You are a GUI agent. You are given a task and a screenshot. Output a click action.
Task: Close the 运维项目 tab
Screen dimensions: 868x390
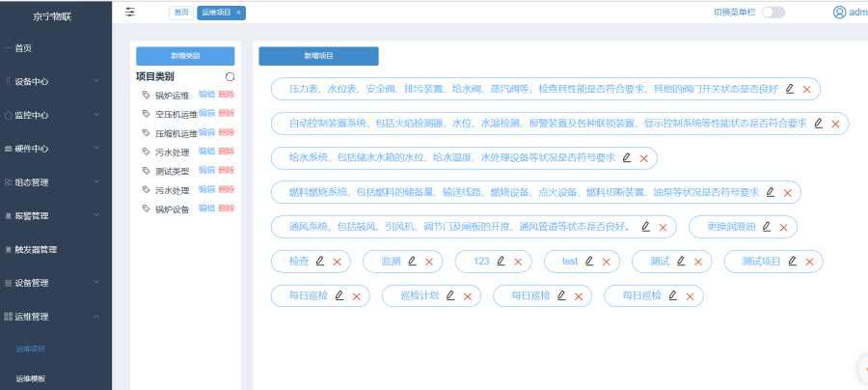click(x=239, y=13)
